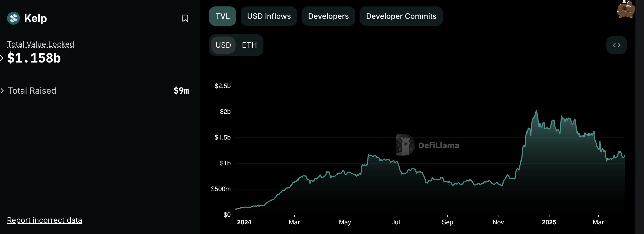Screen dimensions: 644x234
Task: Show the USD Inflows chart
Action: (269, 16)
